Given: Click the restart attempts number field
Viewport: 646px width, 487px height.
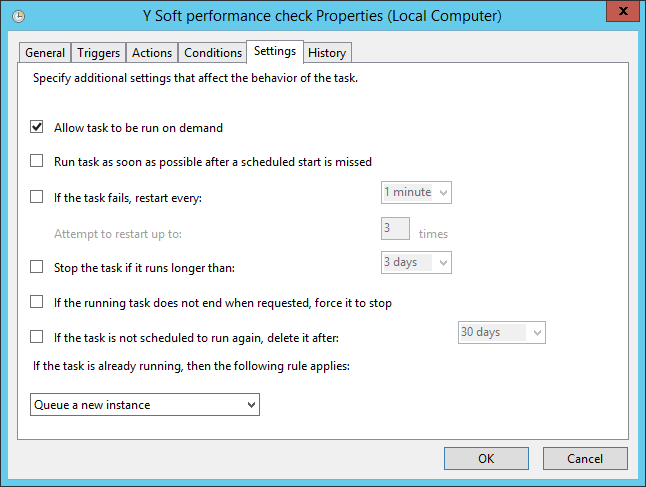Looking at the screenshot, I should [396, 229].
